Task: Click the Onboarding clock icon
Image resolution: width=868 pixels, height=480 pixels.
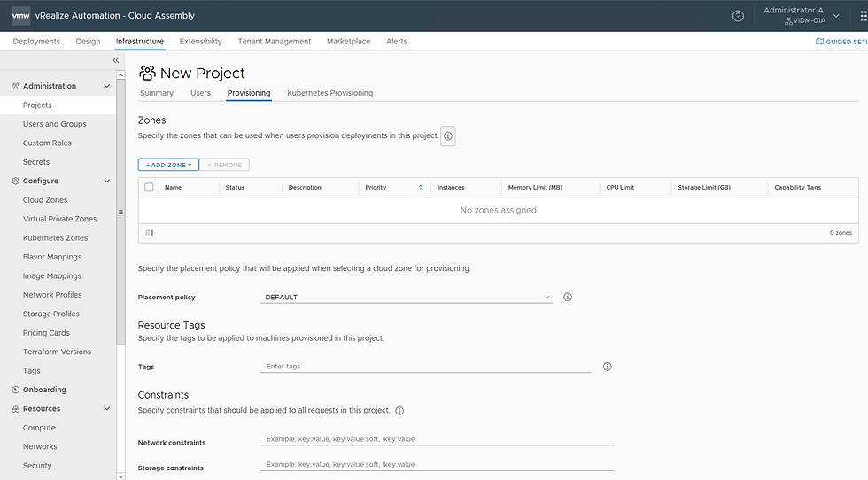Action: [x=16, y=390]
